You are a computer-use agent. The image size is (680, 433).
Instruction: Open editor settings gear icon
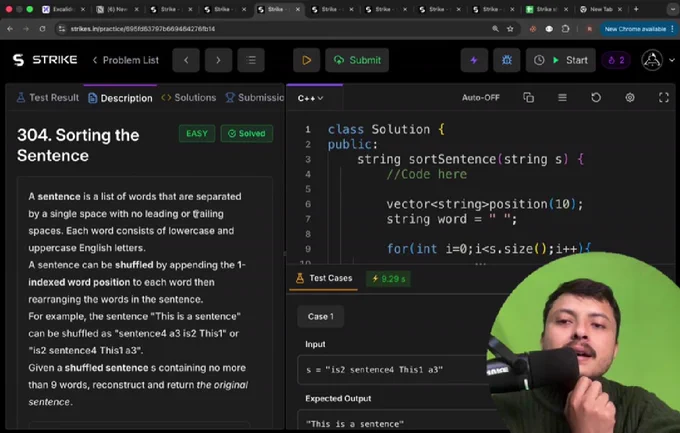[x=630, y=98]
